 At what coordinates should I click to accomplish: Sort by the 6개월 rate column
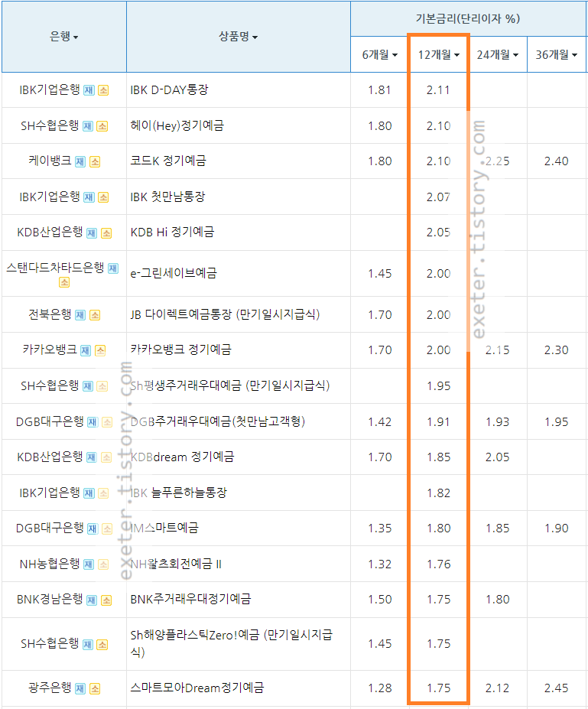(380, 55)
